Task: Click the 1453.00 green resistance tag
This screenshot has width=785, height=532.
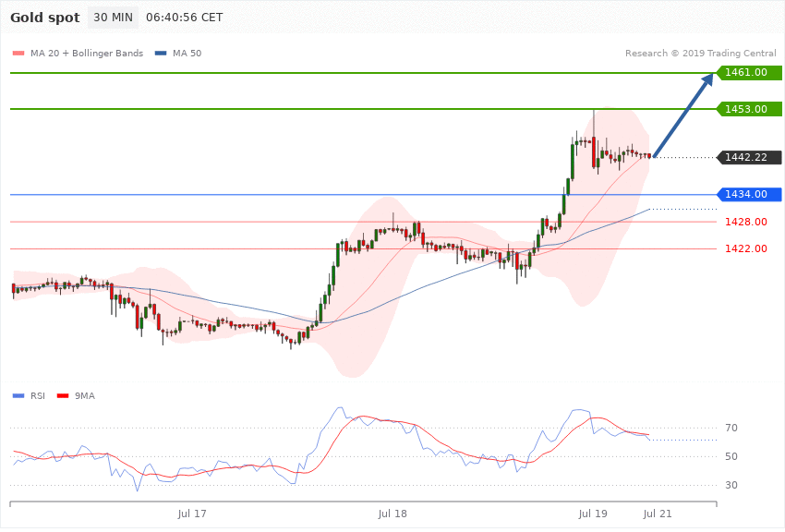Action: (749, 109)
